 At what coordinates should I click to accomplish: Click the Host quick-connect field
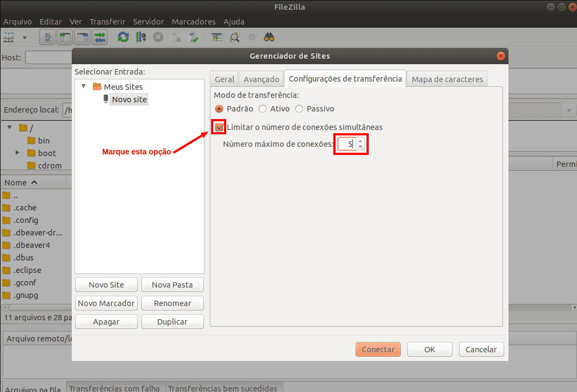48,58
